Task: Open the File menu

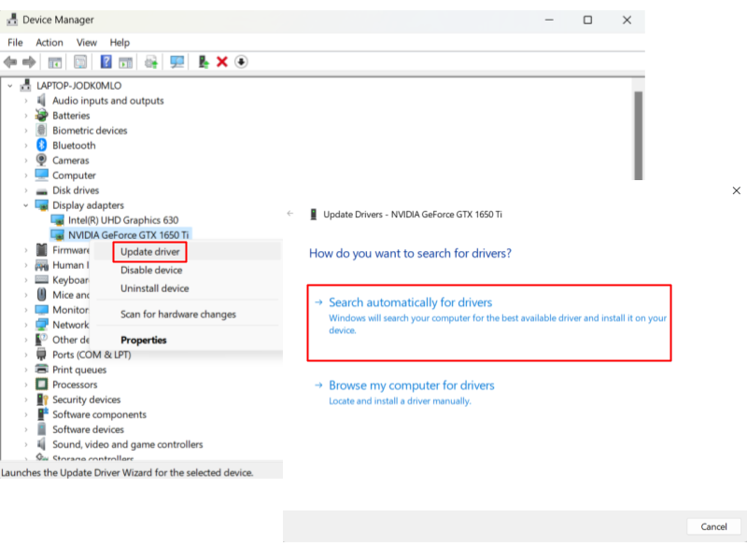Action: (x=15, y=42)
